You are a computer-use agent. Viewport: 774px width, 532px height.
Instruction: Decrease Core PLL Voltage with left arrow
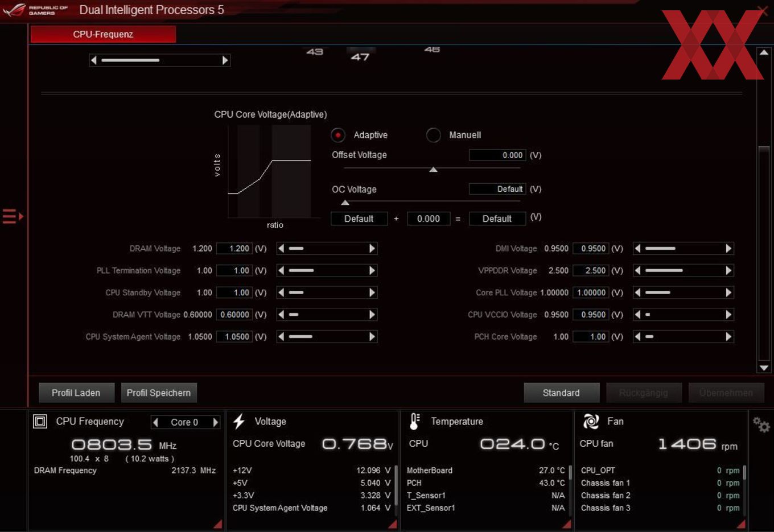tap(637, 292)
